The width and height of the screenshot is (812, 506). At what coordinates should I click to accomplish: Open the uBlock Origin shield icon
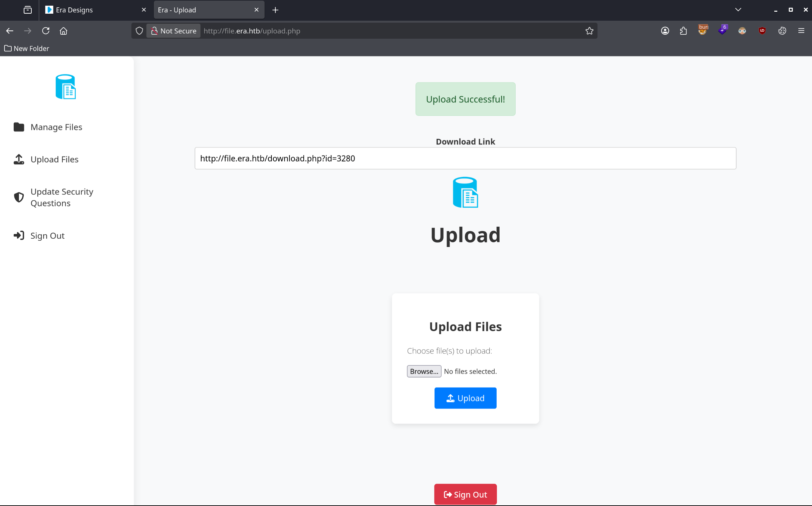click(x=762, y=31)
